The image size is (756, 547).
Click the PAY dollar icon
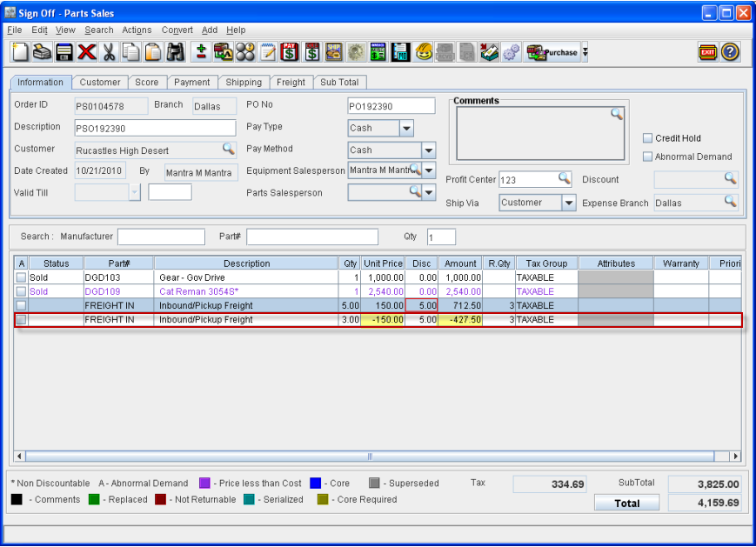(290, 52)
